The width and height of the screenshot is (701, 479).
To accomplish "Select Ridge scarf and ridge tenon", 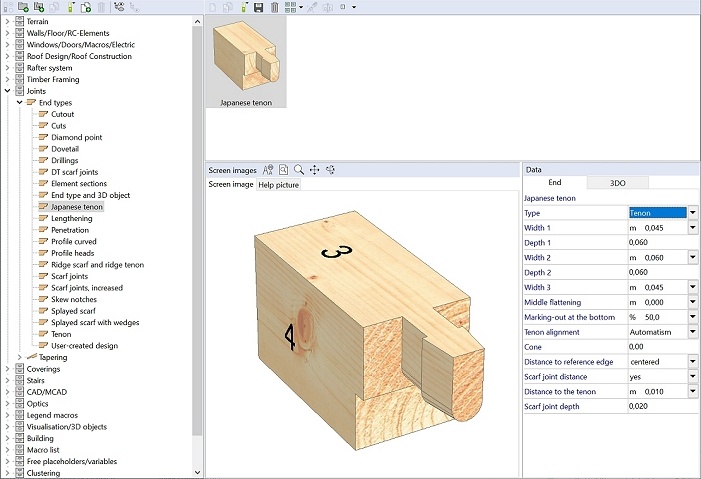I will (x=97, y=265).
